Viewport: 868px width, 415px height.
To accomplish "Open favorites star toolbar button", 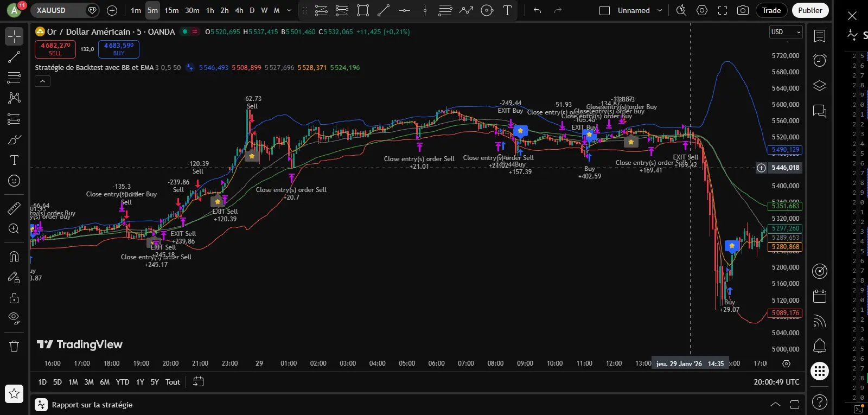I will pos(14,394).
